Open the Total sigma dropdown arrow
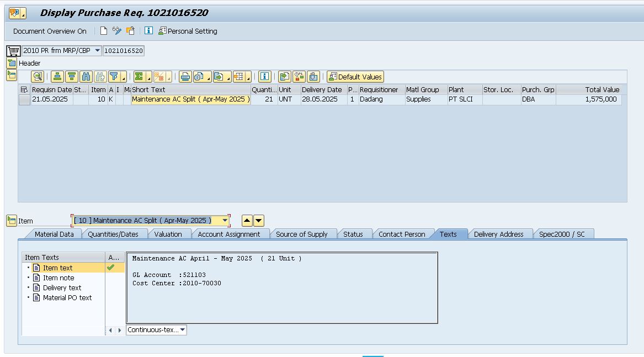 pyautogui.click(x=148, y=78)
